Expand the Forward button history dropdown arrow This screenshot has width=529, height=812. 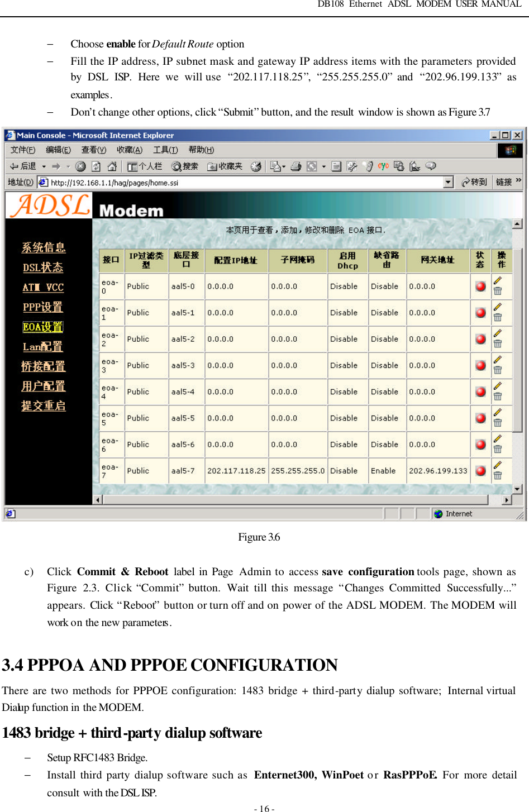click(x=68, y=166)
